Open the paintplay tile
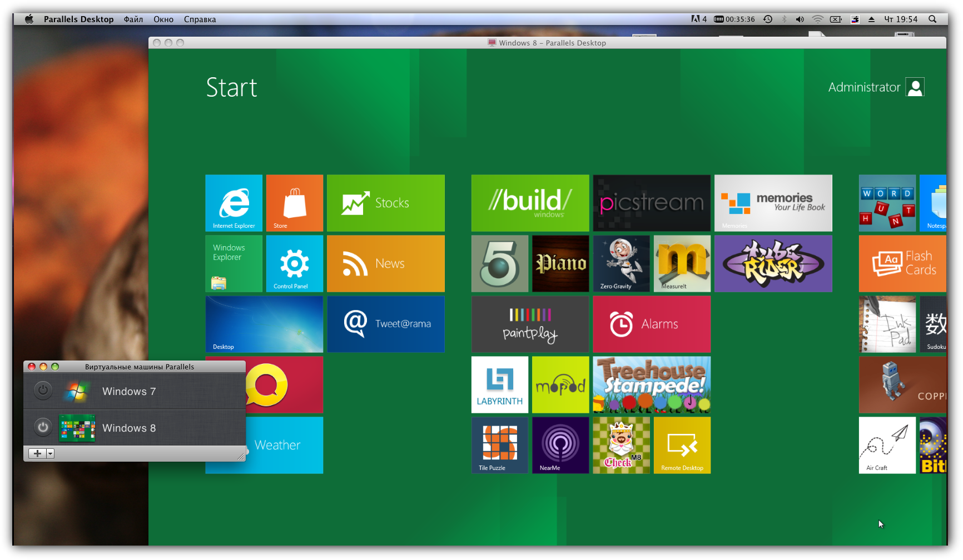 tap(530, 324)
